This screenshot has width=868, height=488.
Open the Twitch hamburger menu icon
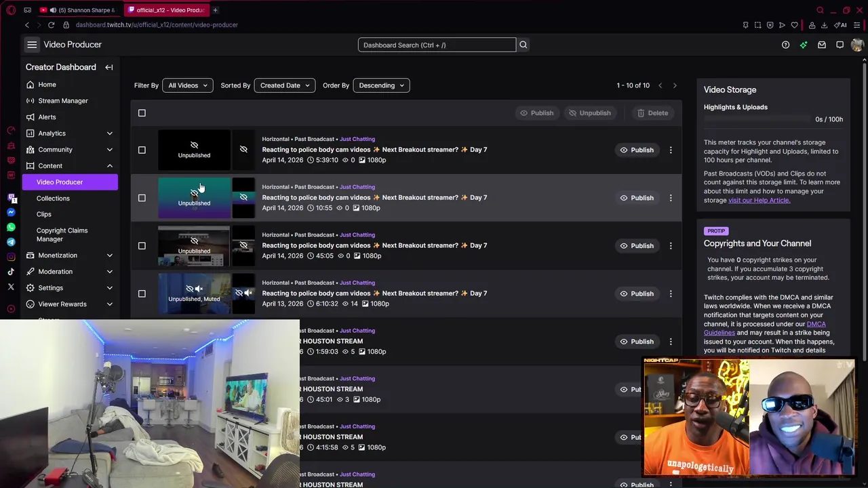point(32,45)
